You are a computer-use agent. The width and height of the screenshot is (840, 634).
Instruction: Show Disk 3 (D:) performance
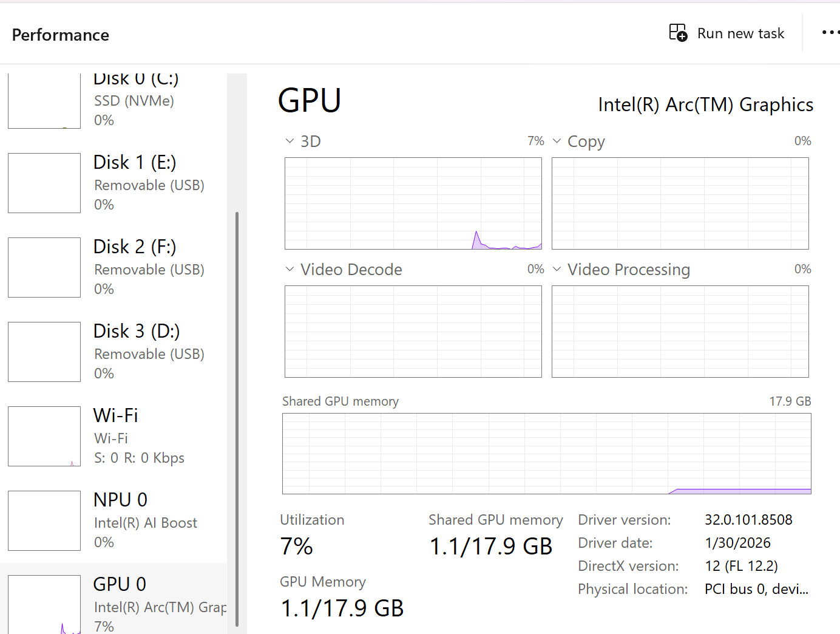pos(113,352)
